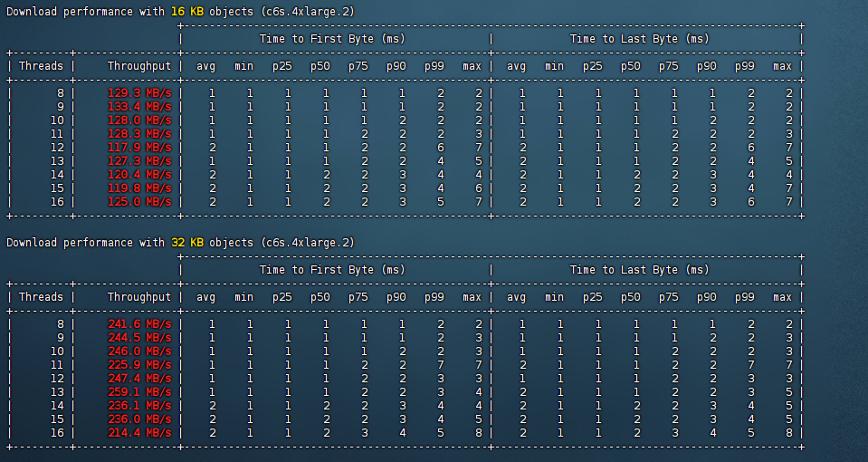
Task: Select the 225.9 MB/s throughput value
Action: pyautogui.click(x=139, y=364)
